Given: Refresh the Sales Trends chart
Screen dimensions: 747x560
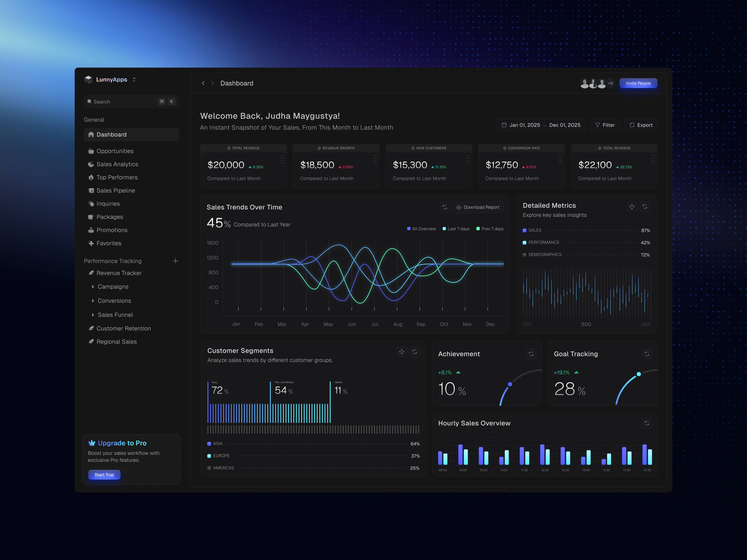Looking at the screenshot, I should pyautogui.click(x=445, y=207).
